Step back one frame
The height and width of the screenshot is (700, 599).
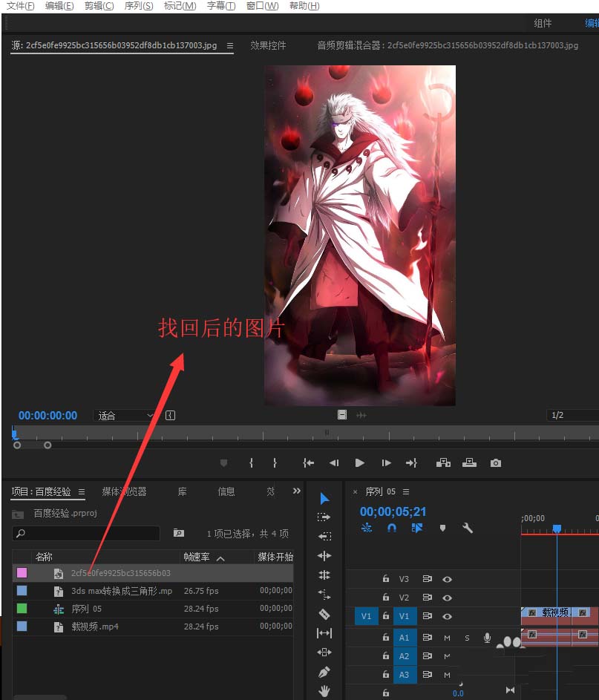(334, 463)
